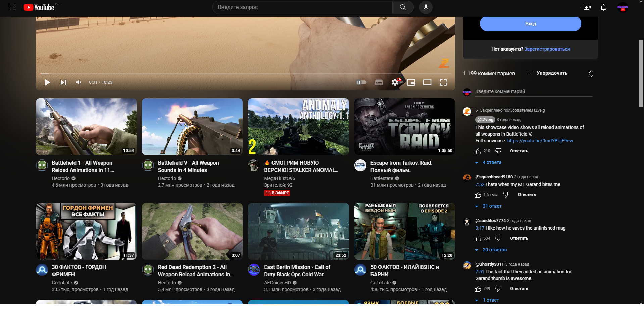Image resolution: width=644 pixels, height=314 pixels.
Task: Jump to timestamp 7:51
Action: 480,272
